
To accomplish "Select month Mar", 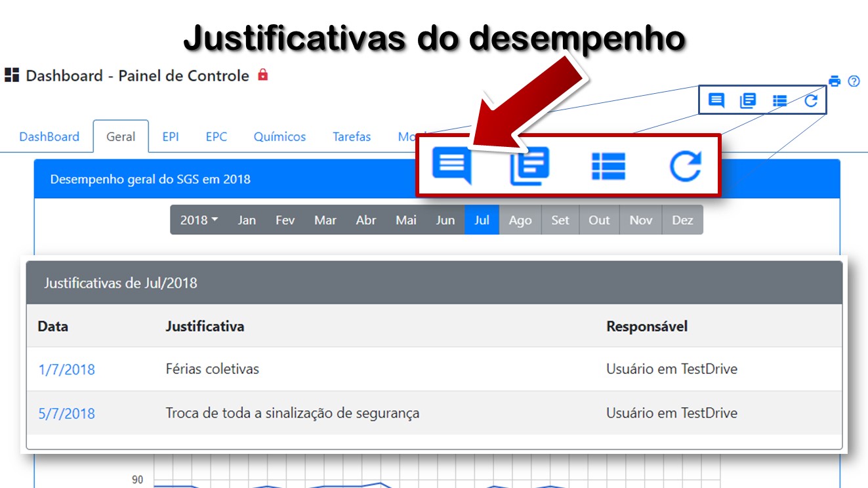I will (325, 220).
